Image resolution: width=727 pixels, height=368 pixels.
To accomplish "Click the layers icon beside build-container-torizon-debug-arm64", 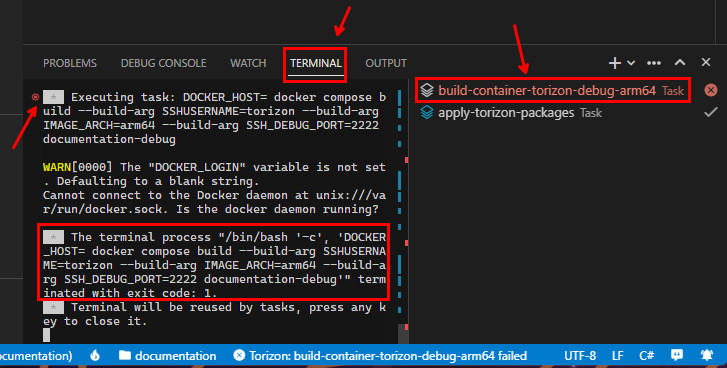I will (x=427, y=90).
